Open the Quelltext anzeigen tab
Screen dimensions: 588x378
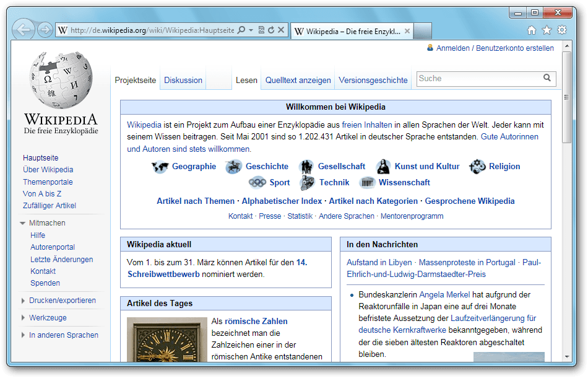coord(298,81)
